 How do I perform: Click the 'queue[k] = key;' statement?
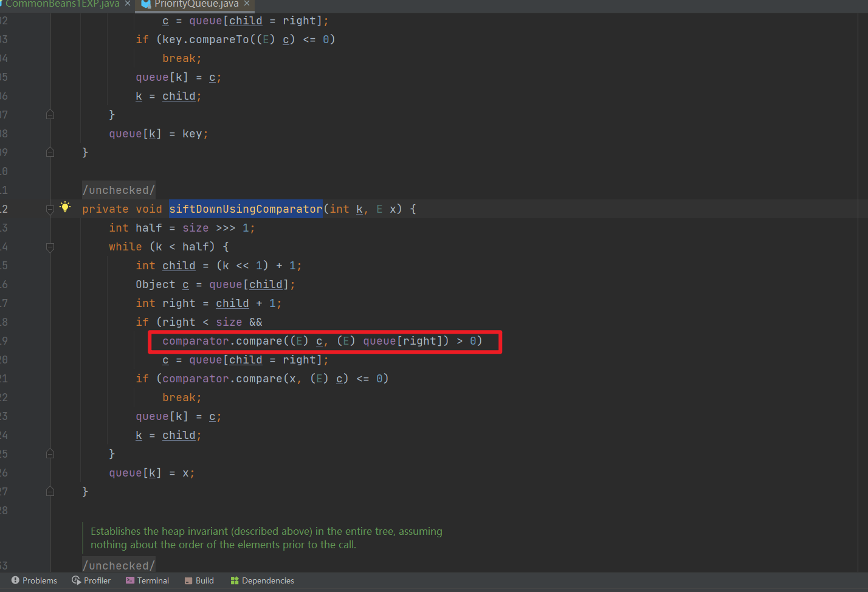pyautogui.click(x=159, y=134)
